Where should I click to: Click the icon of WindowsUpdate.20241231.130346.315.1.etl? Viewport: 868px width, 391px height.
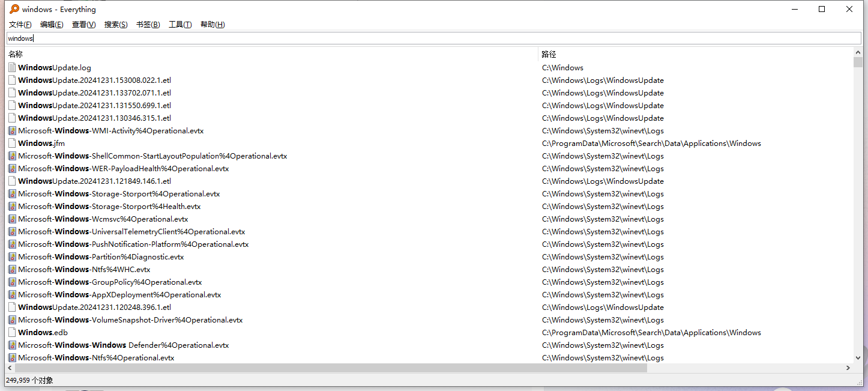coord(12,118)
